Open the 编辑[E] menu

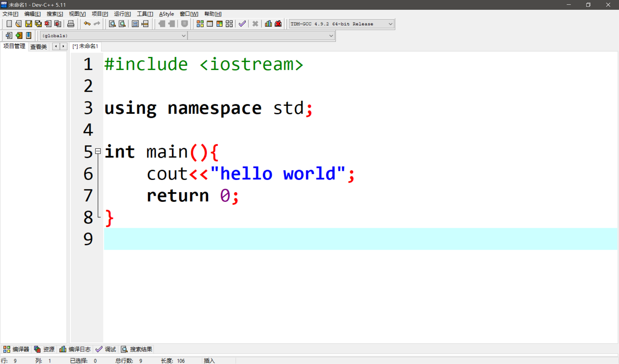click(32, 14)
